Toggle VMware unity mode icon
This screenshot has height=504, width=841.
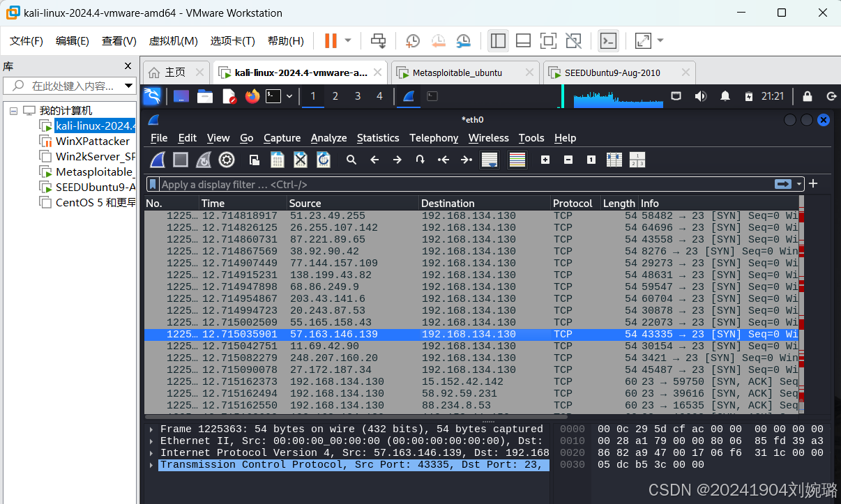[574, 41]
